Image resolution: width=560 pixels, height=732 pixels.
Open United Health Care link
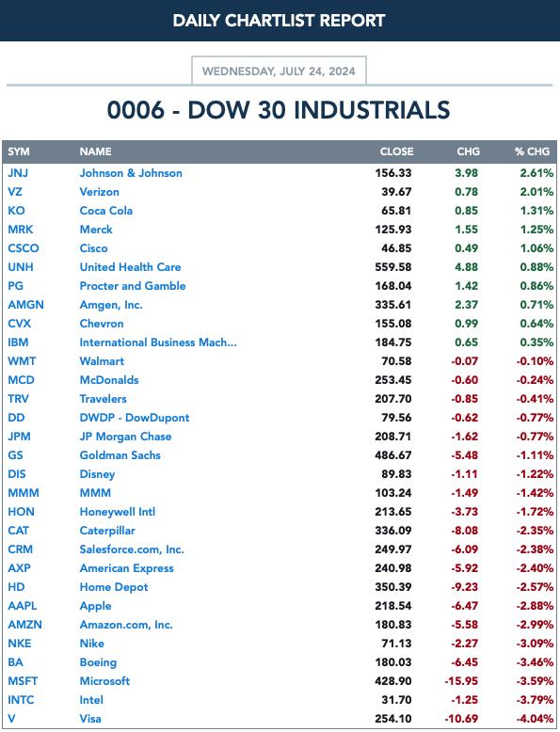[x=130, y=267]
